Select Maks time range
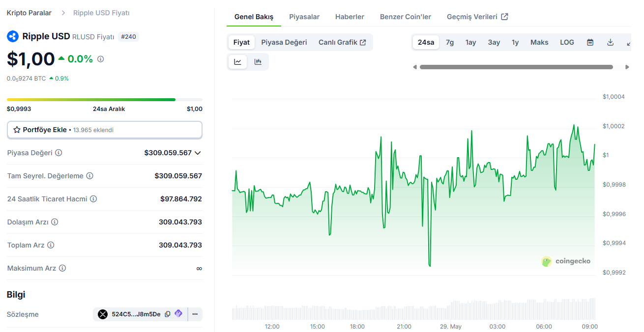The width and height of the screenshot is (644, 332). 539,42
